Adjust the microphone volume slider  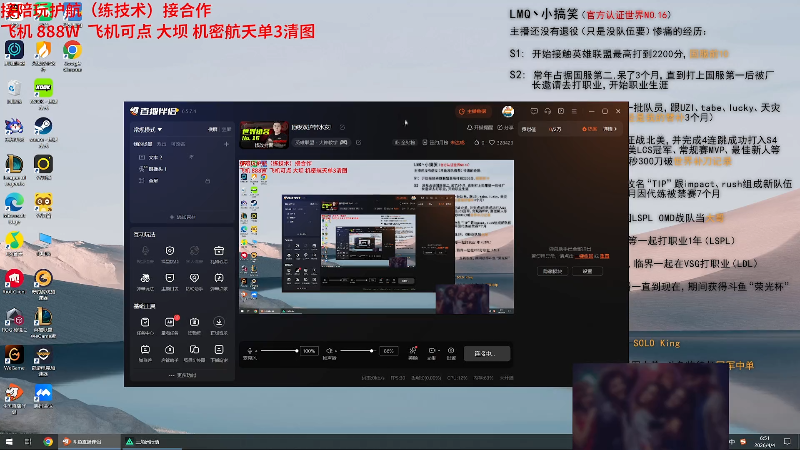(x=279, y=351)
